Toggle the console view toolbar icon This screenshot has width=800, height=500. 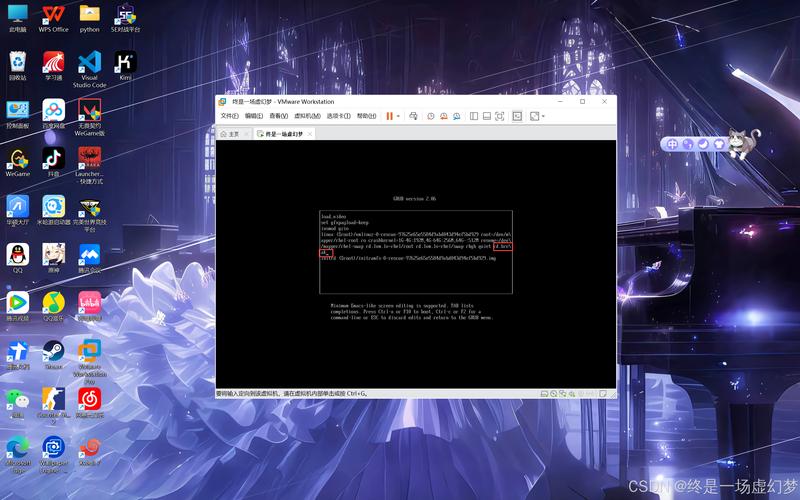coord(517,116)
